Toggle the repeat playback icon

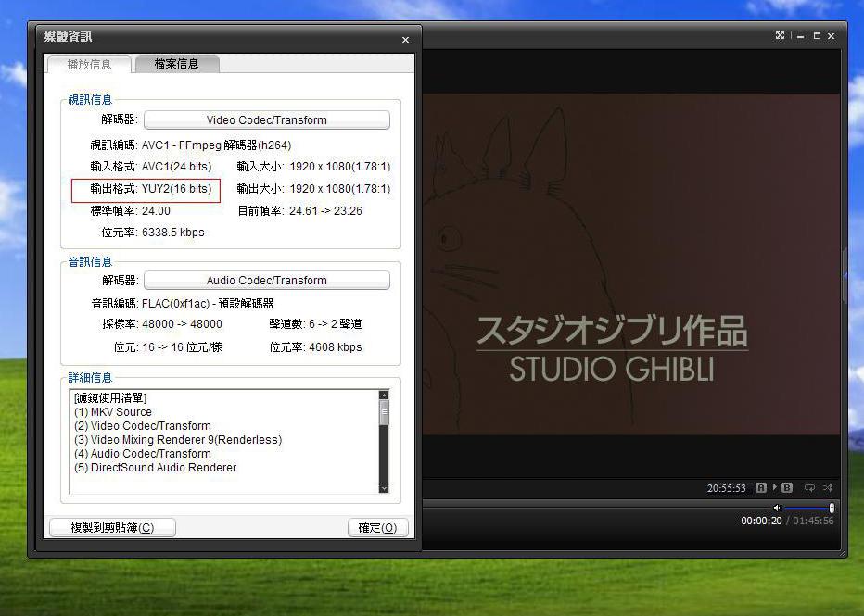[x=809, y=488]
